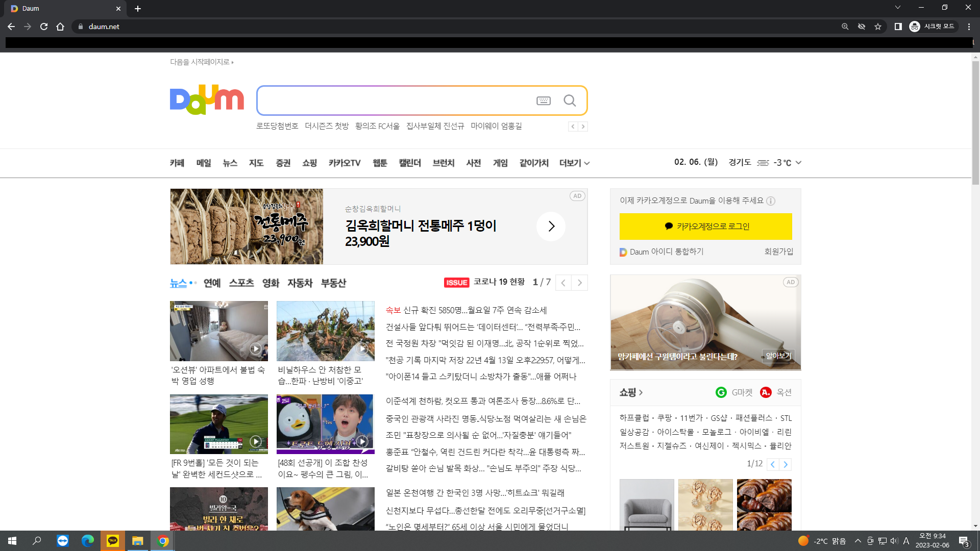
Task: Click 다음을 시작페이지로 link
Action: pos(202,62)
